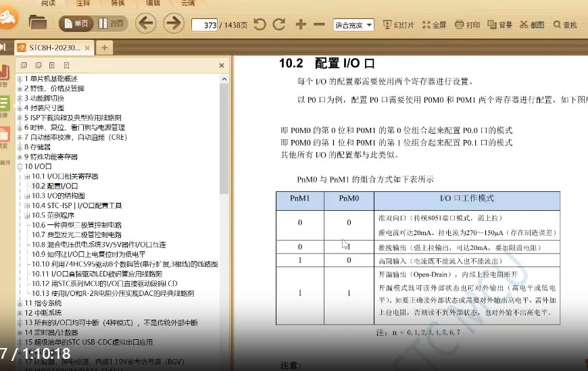Click the app logo icon
The image size is (588, 371).
(x=8, y=18)
